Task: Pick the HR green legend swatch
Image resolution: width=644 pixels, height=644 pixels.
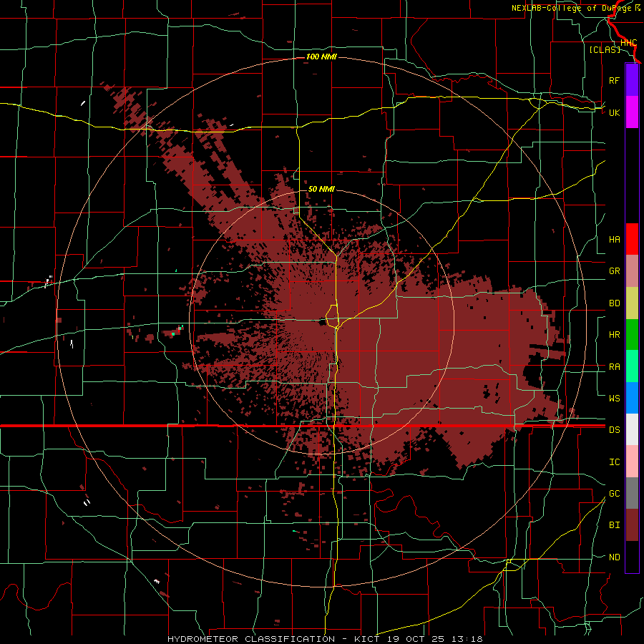Action: tap(632, 335)
